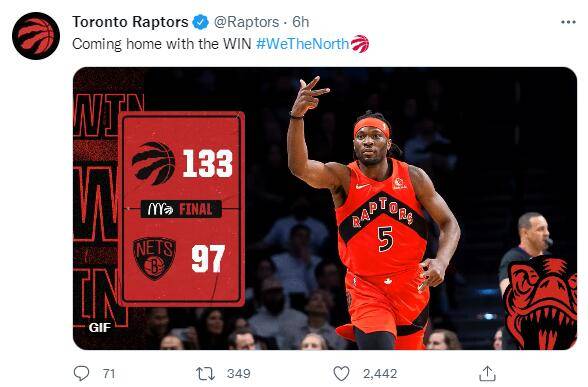Open the Toronto Raptors profile avatar
Image resolution: width=588 pixels, height=387 pixels.
(x=36, y=36)
